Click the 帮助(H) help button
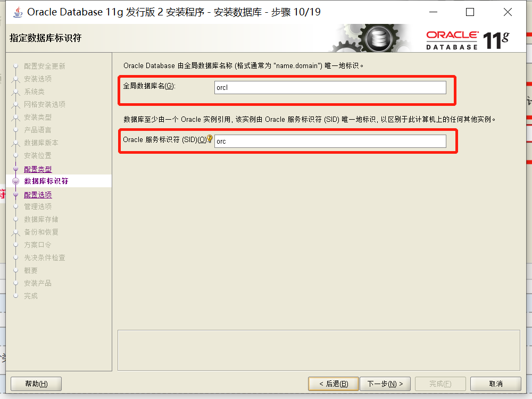 (x=36, y=384)
